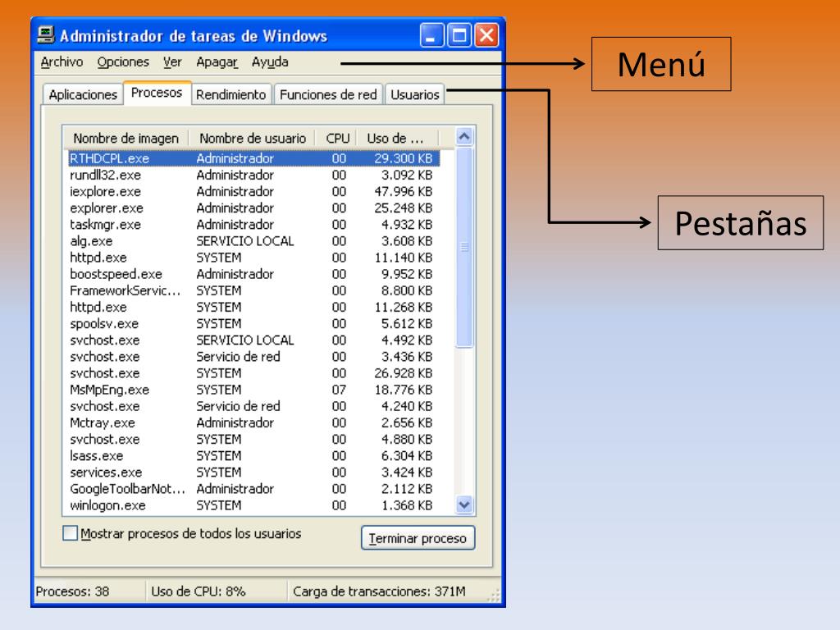Select the boostspeed.exe process
The width and height of the screenshot is (840, 630).
(254, 274)
